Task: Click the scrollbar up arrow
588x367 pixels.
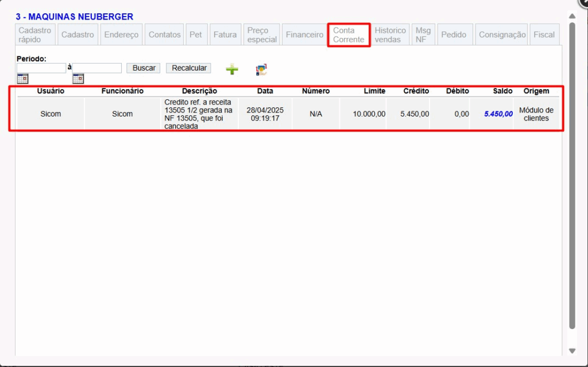Action: coord(572,16)
